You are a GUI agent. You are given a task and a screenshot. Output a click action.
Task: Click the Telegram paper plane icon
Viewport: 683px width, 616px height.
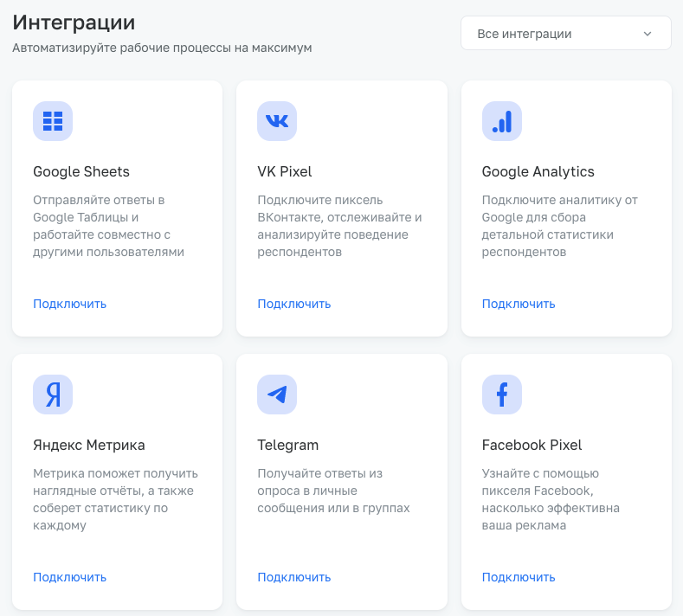(277, 395)
